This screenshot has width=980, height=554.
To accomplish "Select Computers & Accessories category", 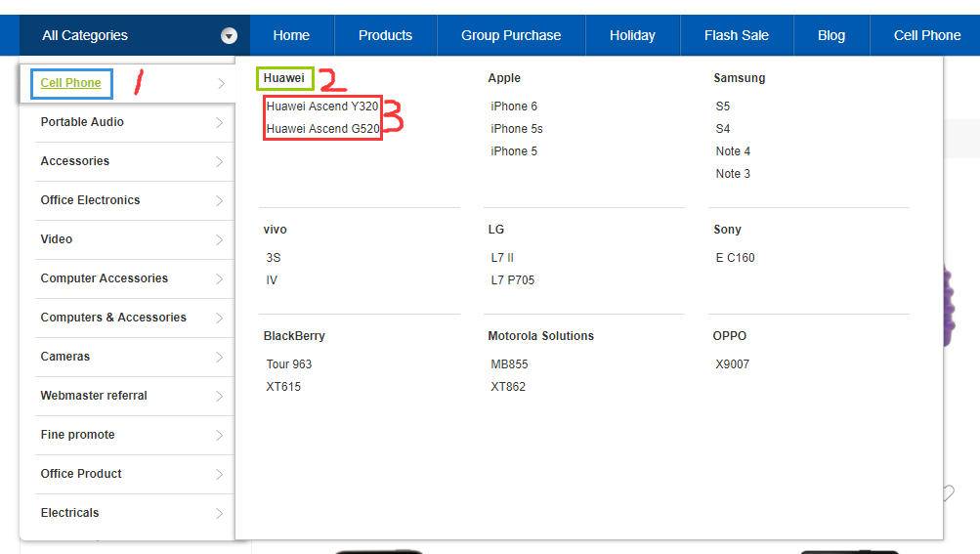I will click(113, 318).
